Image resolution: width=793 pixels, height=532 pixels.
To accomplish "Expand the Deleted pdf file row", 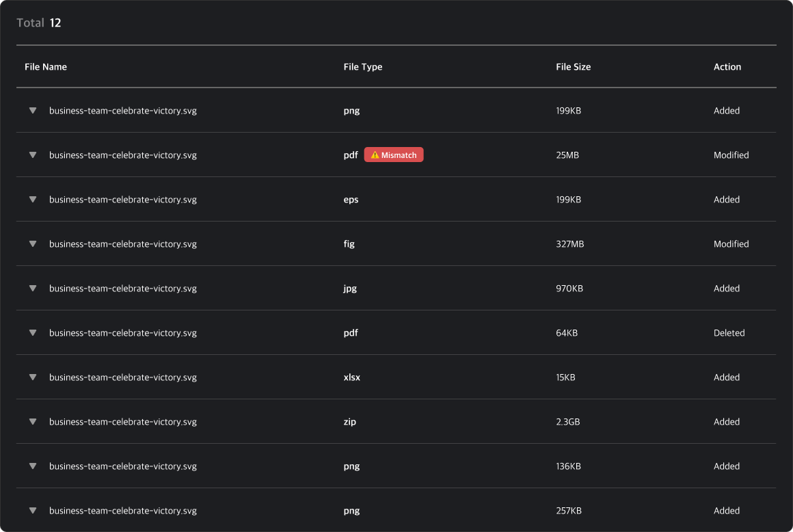I will pyautogui.click(x=32, y=332).
